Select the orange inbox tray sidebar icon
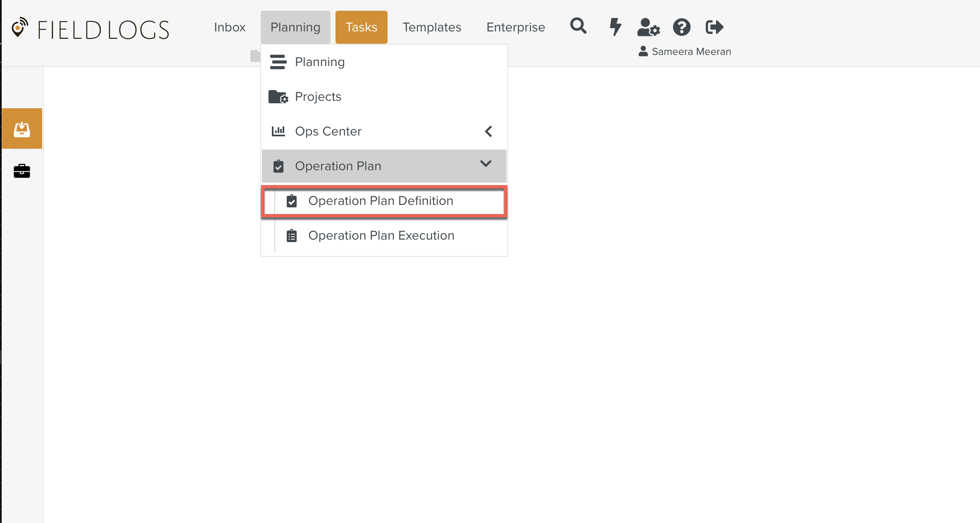 coord(22,128)
